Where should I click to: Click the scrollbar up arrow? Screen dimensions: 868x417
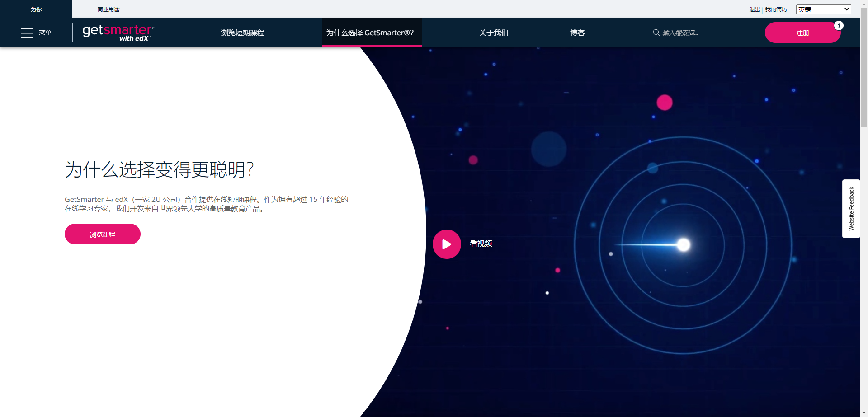[x=864, y=4]
